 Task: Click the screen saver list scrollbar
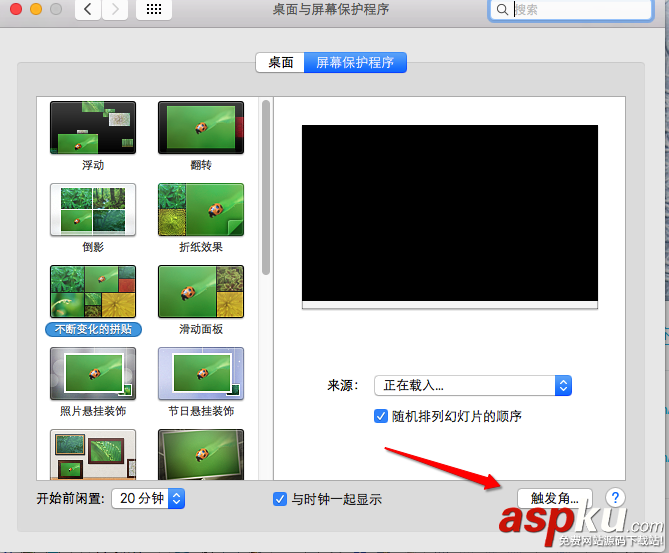click(x=266, y=188)
